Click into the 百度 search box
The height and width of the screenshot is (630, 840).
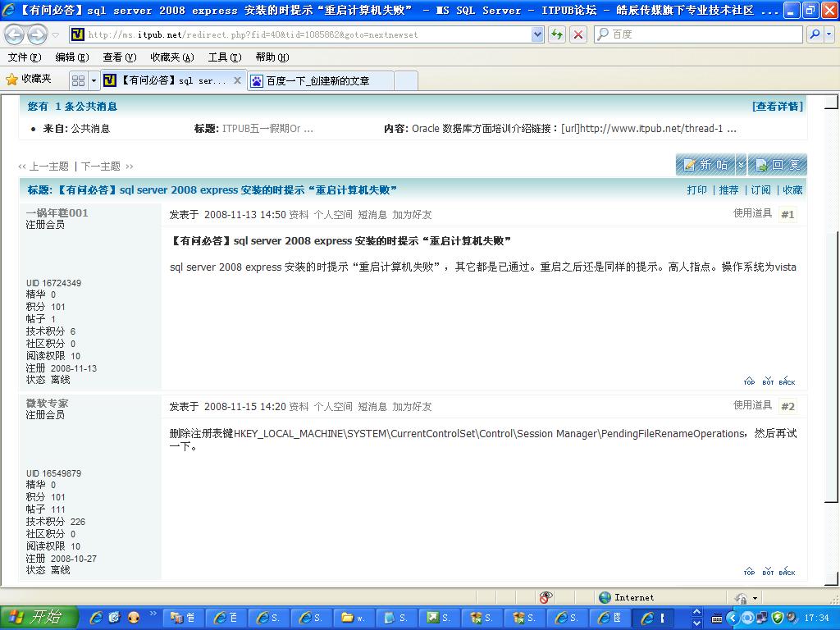697,34
